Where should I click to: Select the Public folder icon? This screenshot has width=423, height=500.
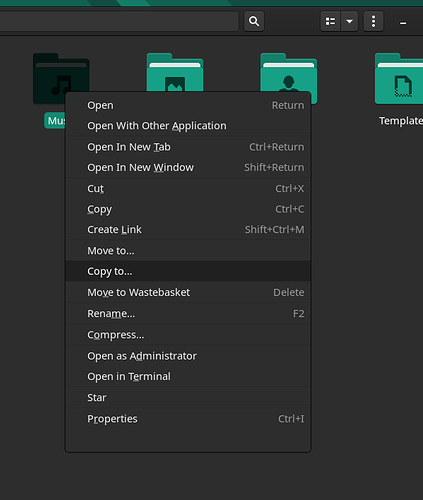(289, 72)
